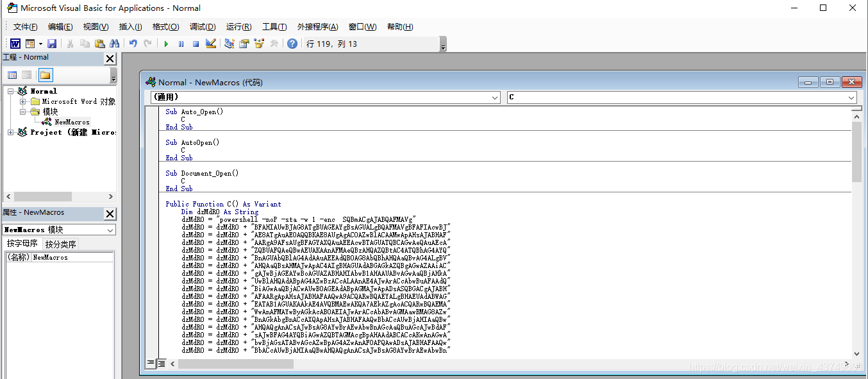The height and width of the screenshot is (379, 868).
Task: Open Toolbox toolbar icon
Action: coord(274,44)
